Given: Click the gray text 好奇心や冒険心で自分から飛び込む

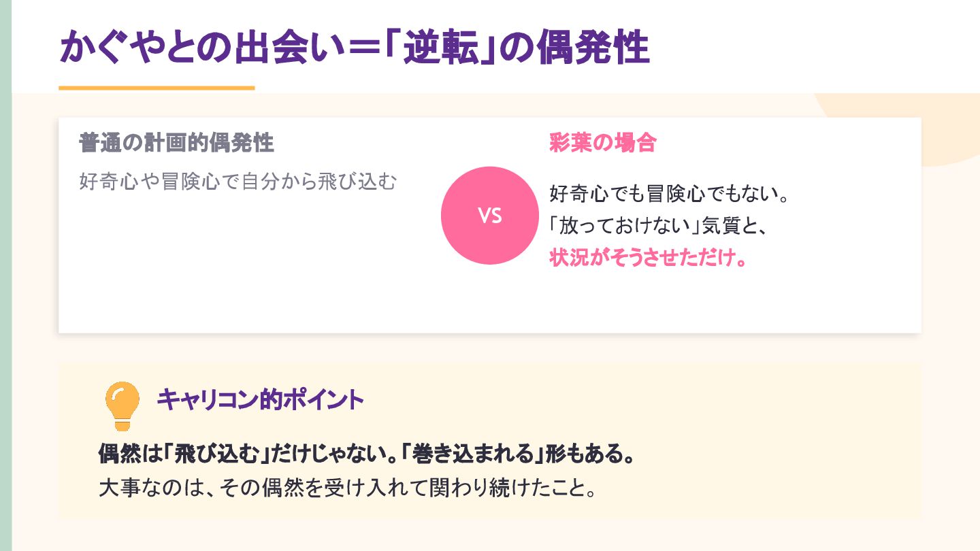Looking at the screenshot, I should point(237,182).
